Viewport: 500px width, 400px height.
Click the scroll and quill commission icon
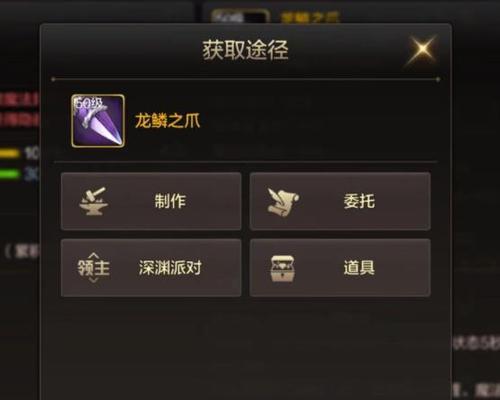(x=283, y=203)
